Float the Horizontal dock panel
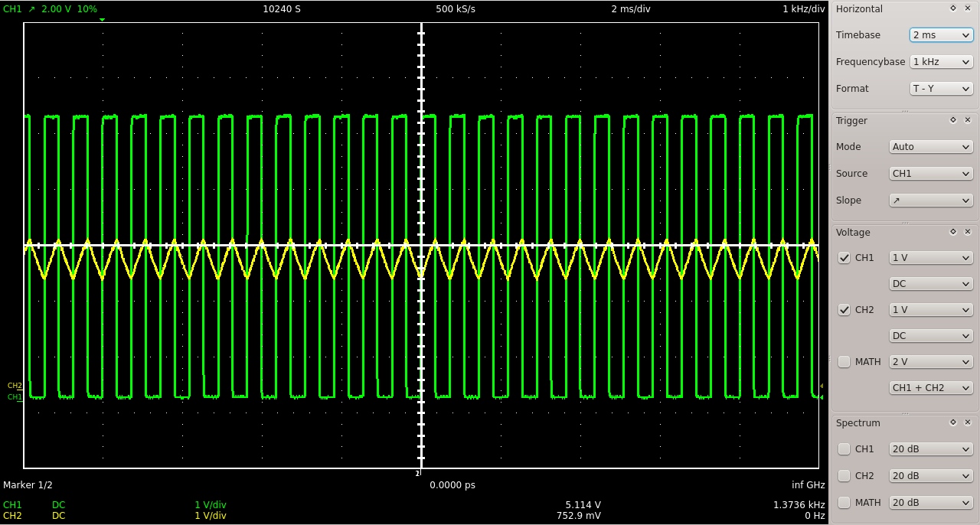This screenshot has height=525, width=980. click(953, 8)
